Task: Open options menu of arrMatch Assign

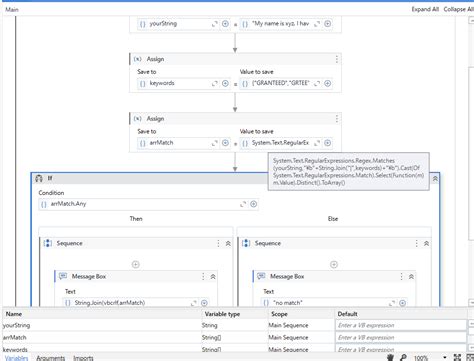Action: pyautogui.click(x=337, y=119)
